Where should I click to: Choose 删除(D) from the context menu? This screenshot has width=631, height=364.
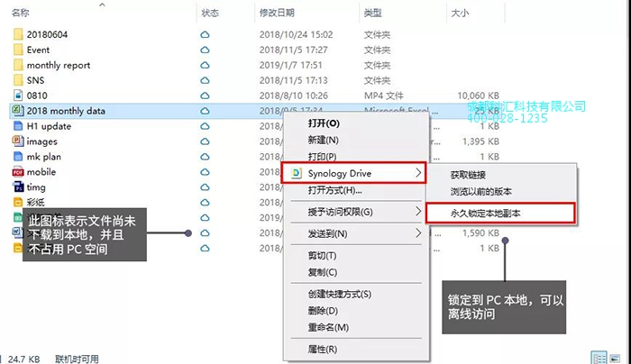click(323, 311)
